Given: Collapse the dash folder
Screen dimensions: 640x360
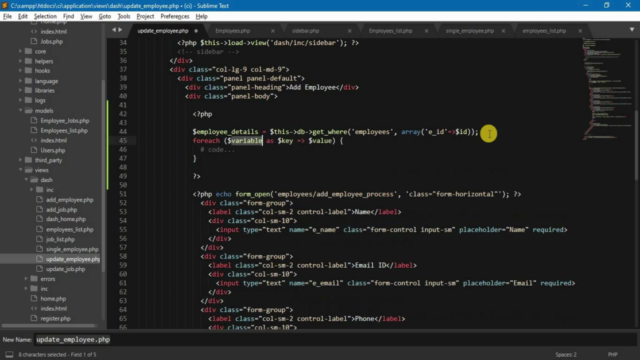Looking at the screenshot, I should [x=26, y=180].
